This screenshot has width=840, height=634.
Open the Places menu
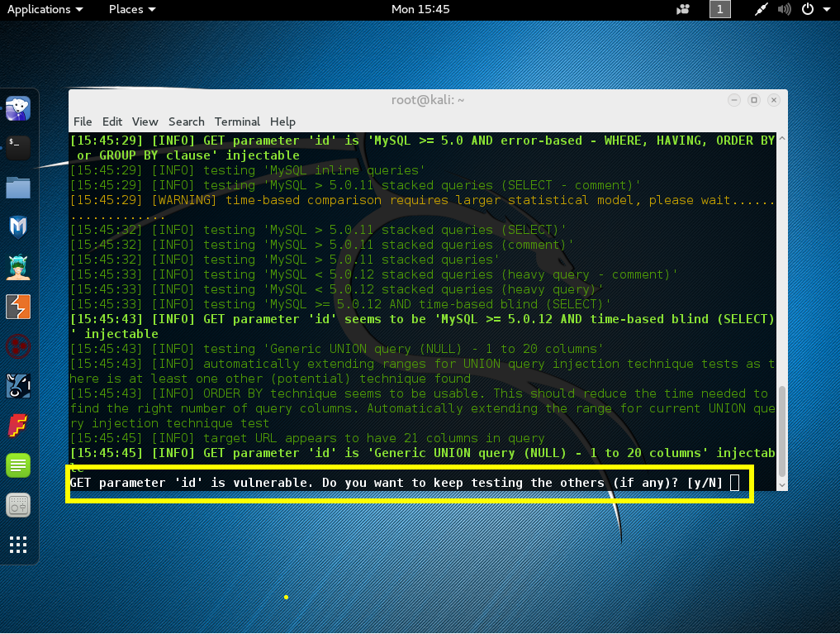[x=132, y=9]
